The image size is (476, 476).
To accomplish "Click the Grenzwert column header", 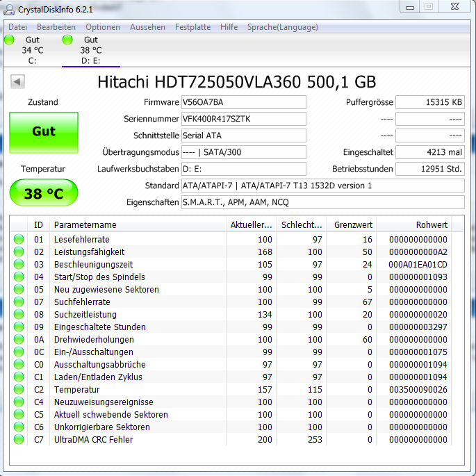I will (352, 224).
